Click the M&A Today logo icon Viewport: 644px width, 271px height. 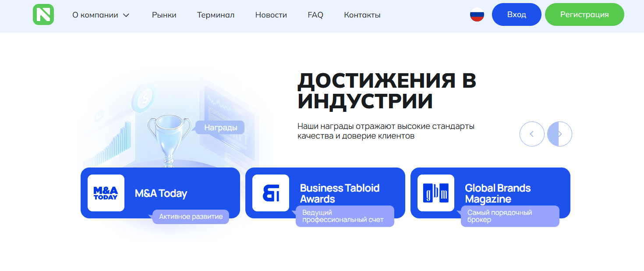coord(106,193)
